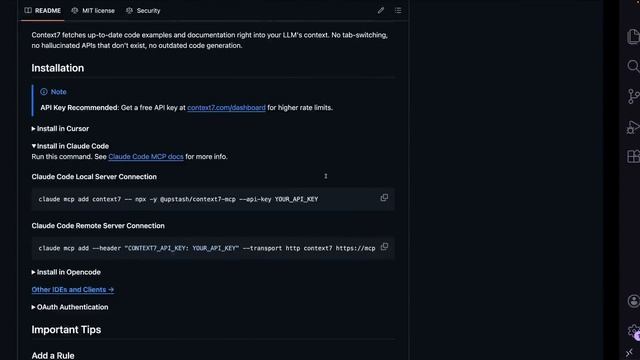Click the Add a Rule heading
The image size is (640, 360).
[53, 356]
